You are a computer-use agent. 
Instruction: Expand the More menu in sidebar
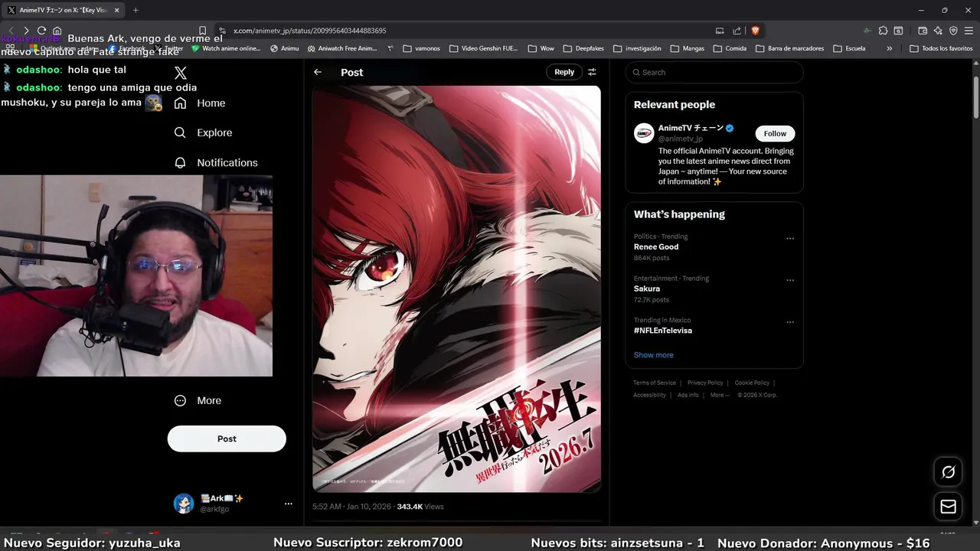click(x=198, y=400)
